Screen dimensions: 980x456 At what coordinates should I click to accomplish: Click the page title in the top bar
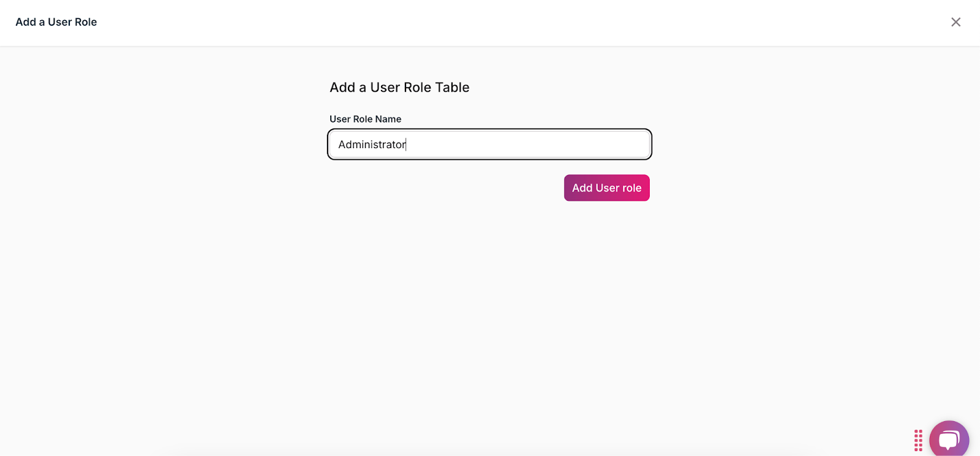(56, 22)
